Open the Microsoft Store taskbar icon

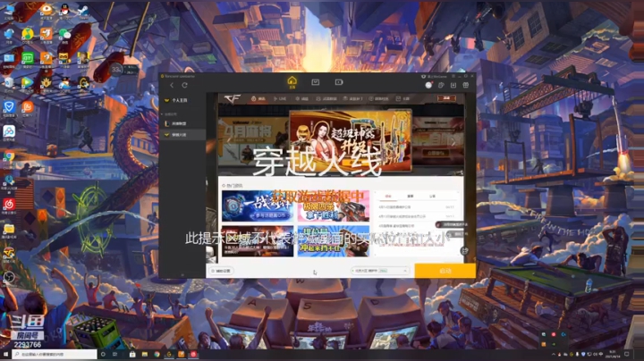point(132,354)
